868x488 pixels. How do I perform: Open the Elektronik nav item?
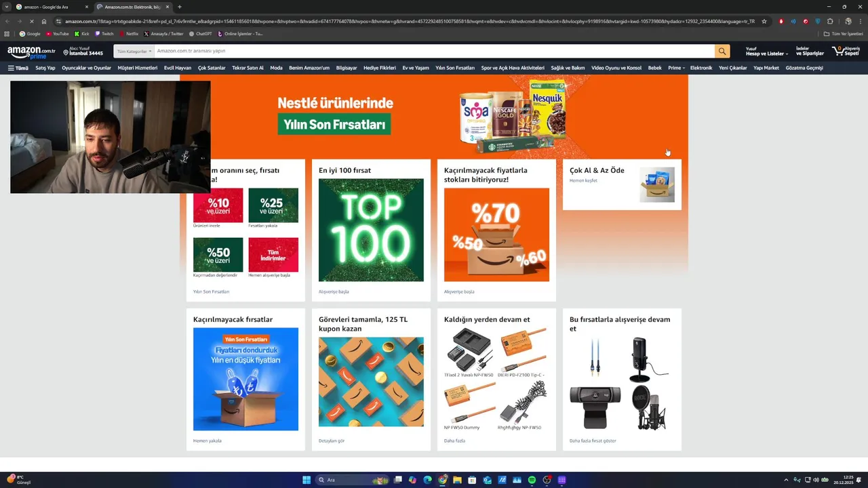pyautogui.click(x=701, y=68)
